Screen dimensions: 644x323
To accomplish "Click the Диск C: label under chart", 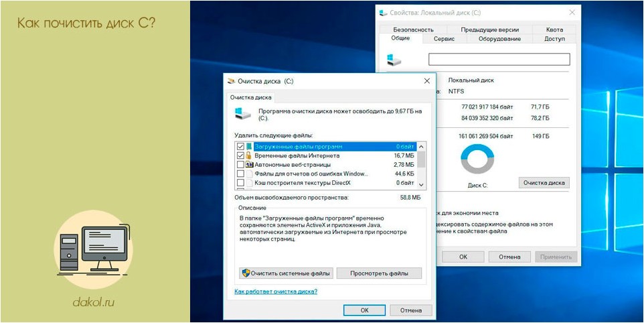I will click(x=477, y=186).
